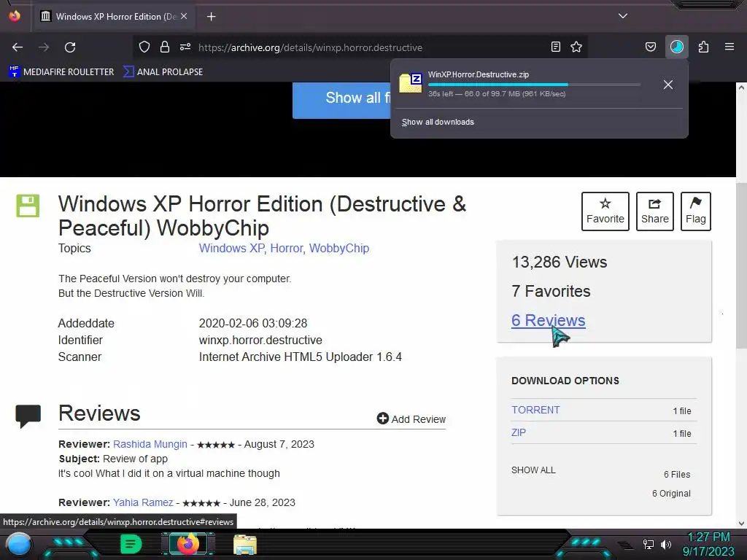Viewport: 747px width, 560px height.
Task: Click the download progress bar
Action: (533, 85)
